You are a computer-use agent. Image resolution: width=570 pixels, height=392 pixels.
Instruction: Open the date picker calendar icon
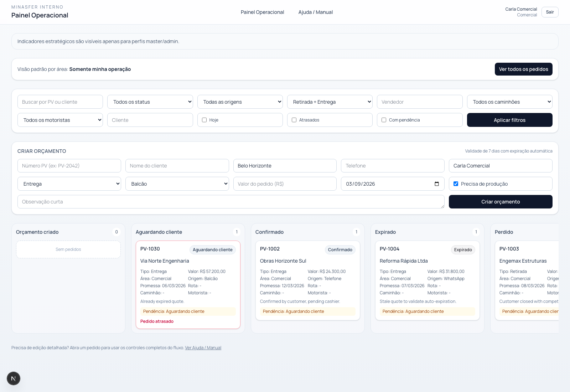pyautogui.click(x=436, y=184)
